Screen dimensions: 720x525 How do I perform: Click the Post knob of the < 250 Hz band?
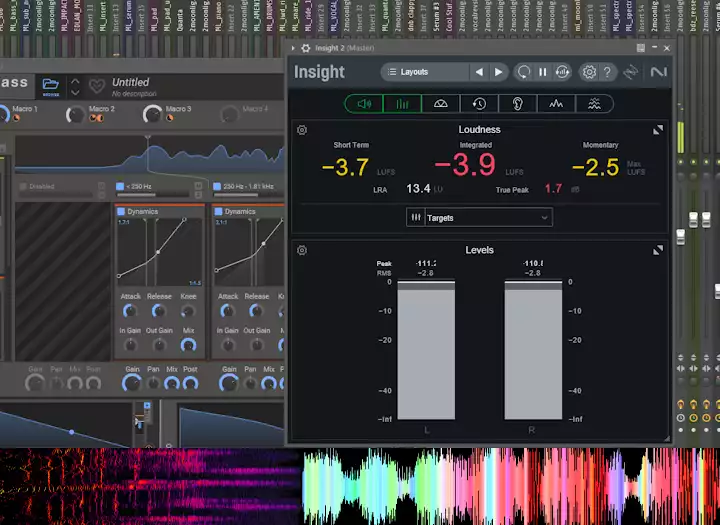[x=190, y=383]
